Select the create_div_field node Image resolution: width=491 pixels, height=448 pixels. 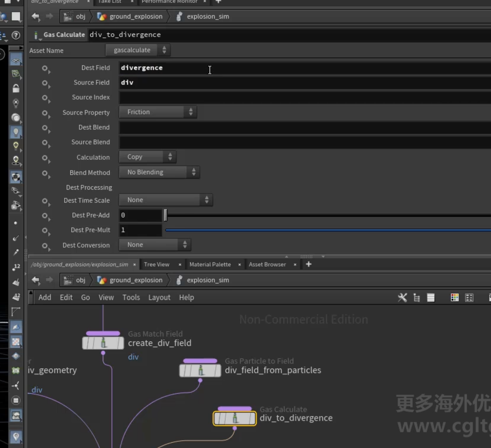[x=103, y=343]
